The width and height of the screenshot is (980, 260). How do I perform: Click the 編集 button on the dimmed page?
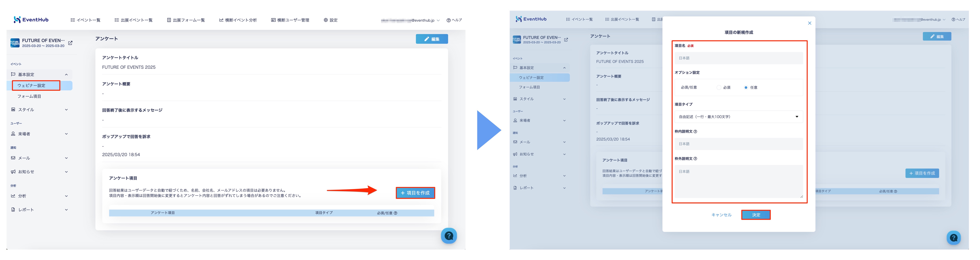[x=937, y=36]
